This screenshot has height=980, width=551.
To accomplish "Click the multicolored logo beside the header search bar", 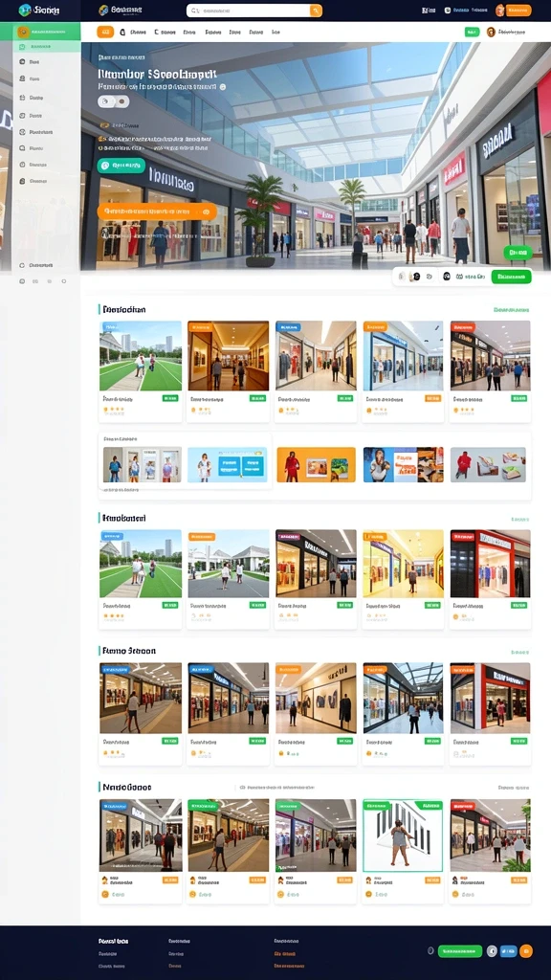I will point(103,10).
